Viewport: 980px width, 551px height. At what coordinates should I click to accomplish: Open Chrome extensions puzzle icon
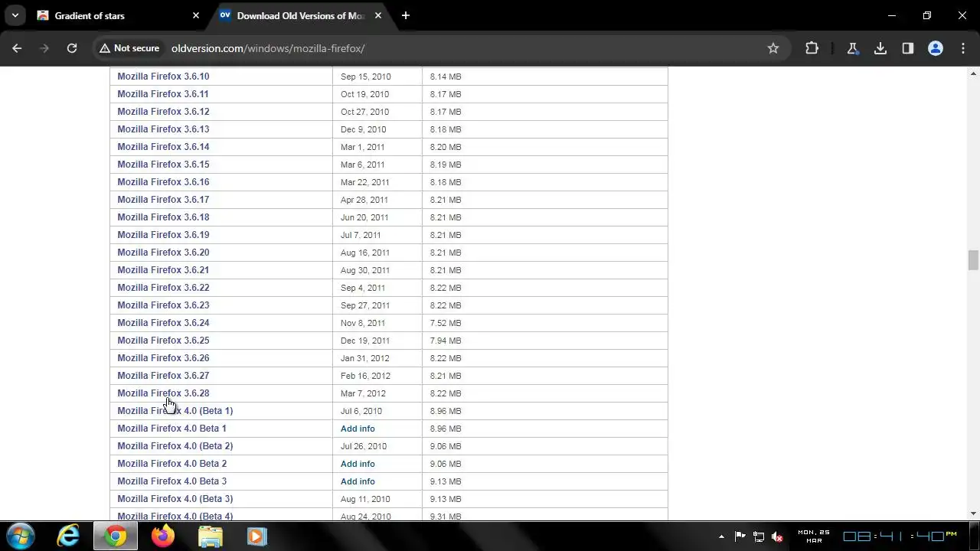[812, 48]
